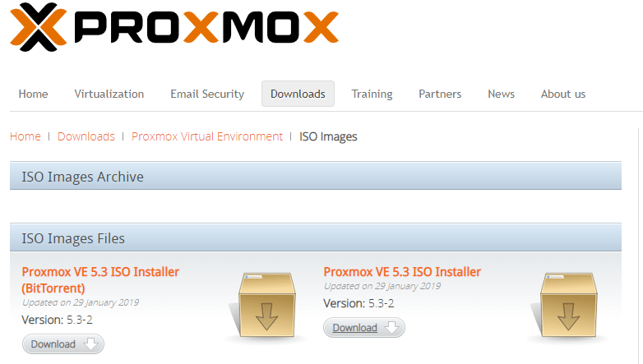The image size is (643, 364).
Task: Open the News menu item
Action: pyautogui.click(x=501, y=94)
